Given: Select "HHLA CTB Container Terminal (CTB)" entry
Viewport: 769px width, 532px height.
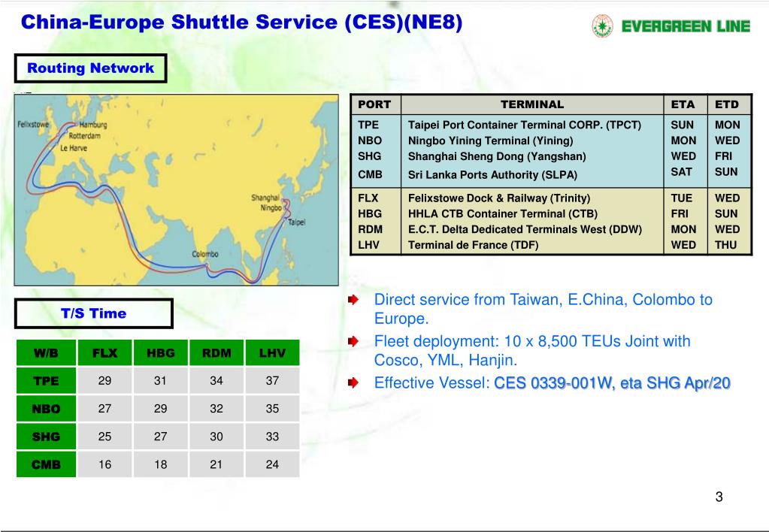Looking at the screenshot, I should [x=503, y=214].
